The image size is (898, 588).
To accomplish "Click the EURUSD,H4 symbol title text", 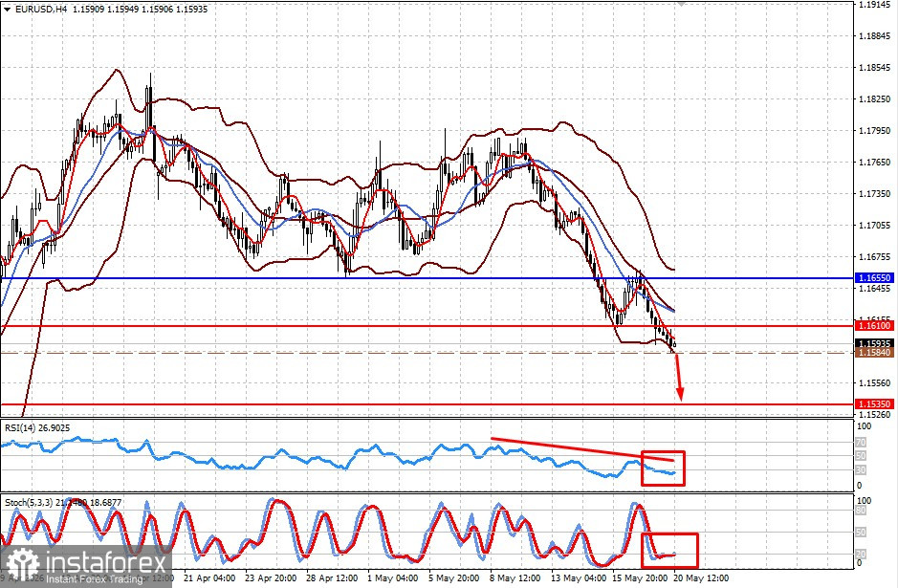I will (39, 10).
